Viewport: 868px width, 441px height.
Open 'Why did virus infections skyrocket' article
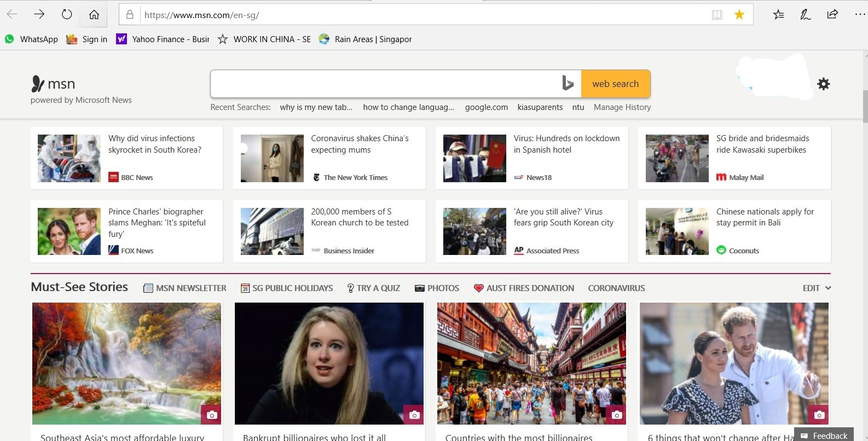pyautogui.click(x=155, y=144)
